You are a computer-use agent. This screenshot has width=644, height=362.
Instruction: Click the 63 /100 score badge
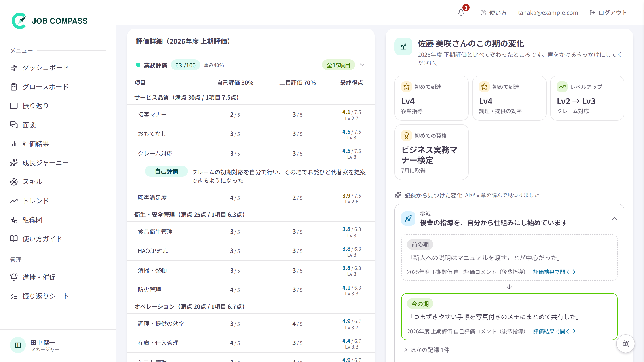tap(185, 65)
